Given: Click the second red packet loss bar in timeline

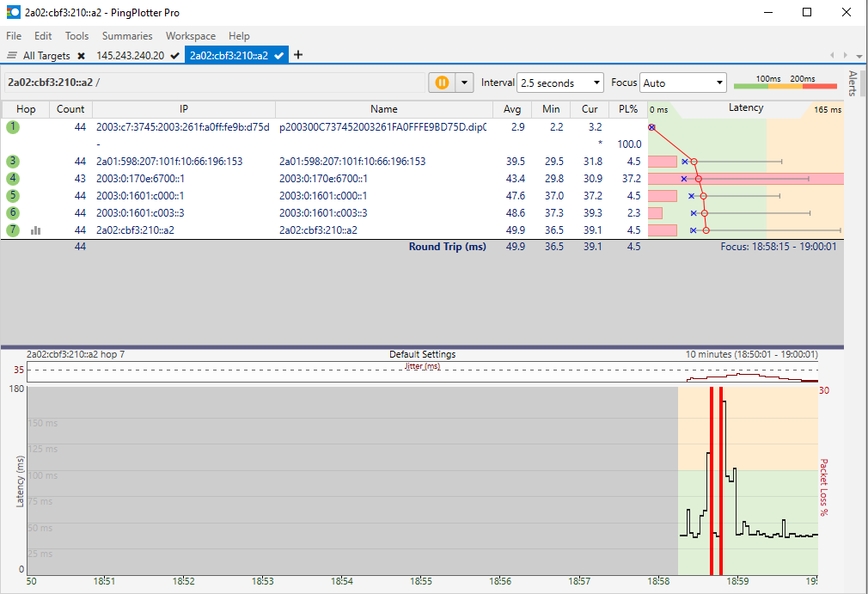Looking at the screenshot, I should pos(721,481).
